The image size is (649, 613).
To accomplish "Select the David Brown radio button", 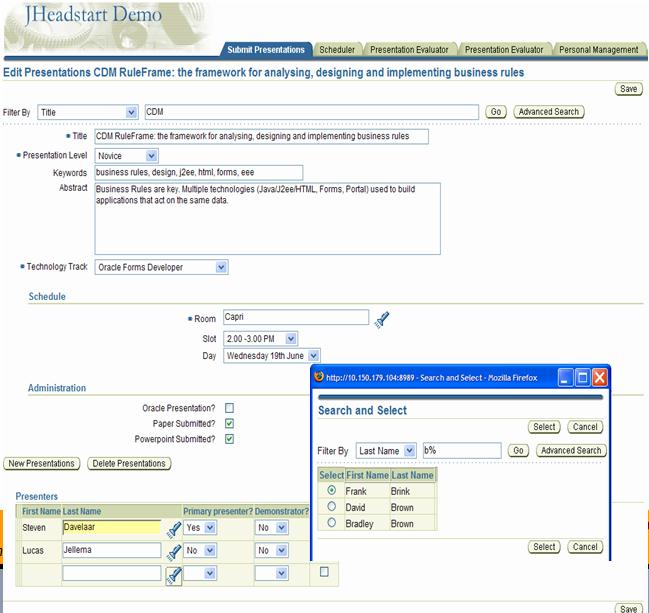I will tap(331, 507).
